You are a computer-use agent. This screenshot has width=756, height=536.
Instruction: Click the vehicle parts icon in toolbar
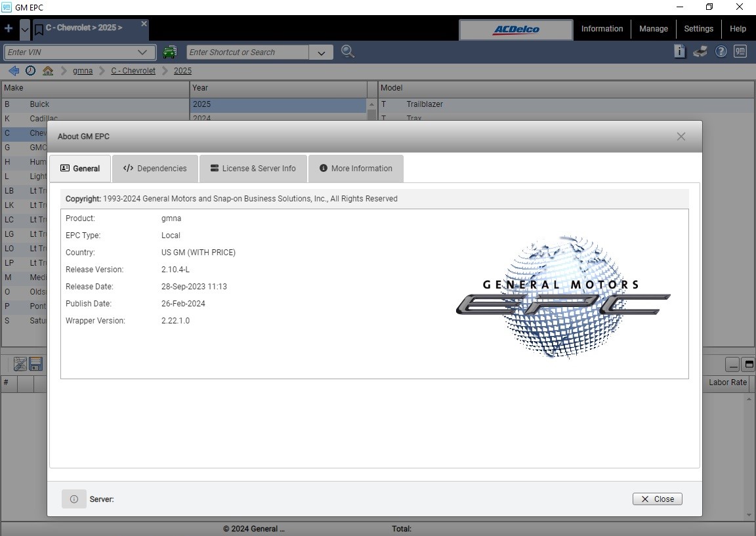pyautogui.click(x=700, y=51)
